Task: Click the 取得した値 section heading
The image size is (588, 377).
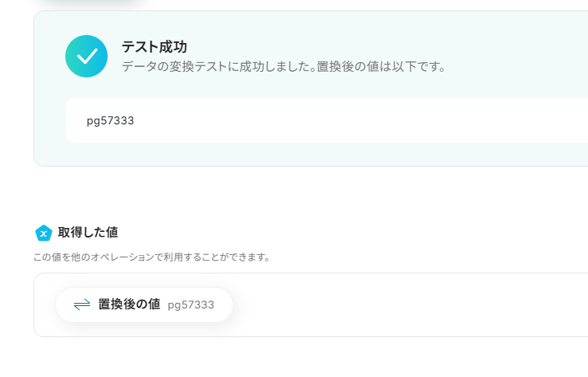Action: pos(88,232)
